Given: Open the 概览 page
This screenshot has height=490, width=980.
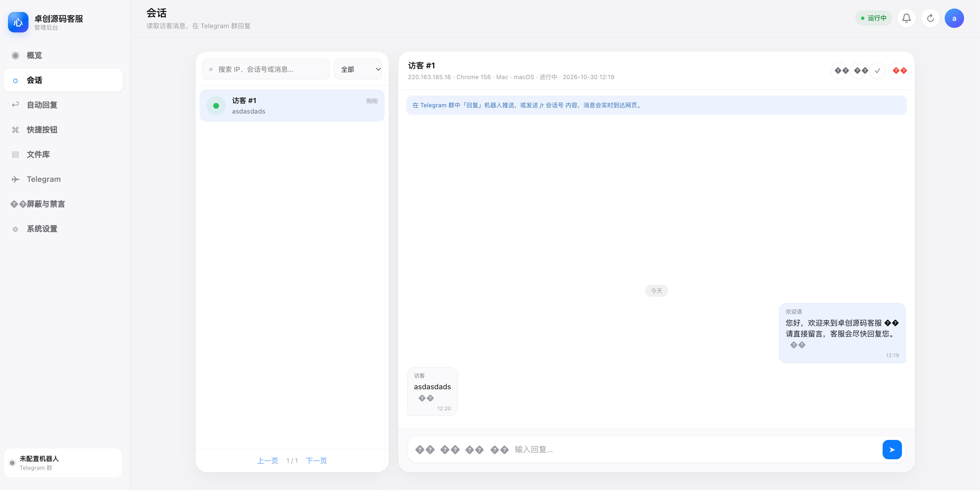Looking at the screenshot, I should click(x=63, y=55).
